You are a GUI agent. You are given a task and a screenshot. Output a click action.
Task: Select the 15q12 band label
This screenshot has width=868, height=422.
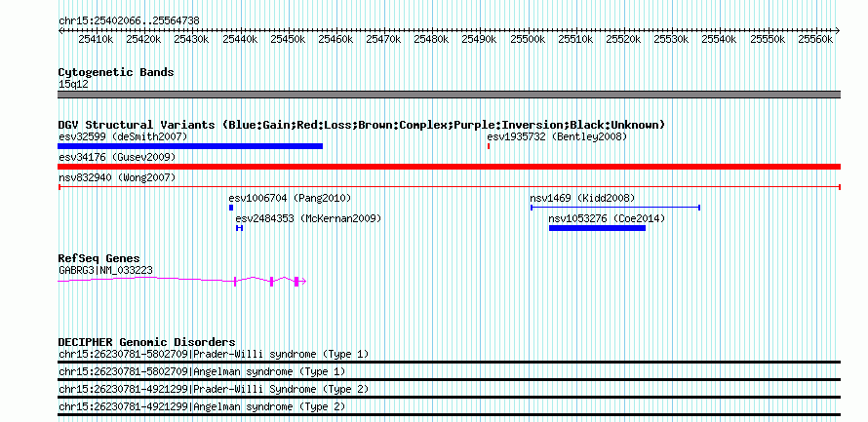(73, 85)
